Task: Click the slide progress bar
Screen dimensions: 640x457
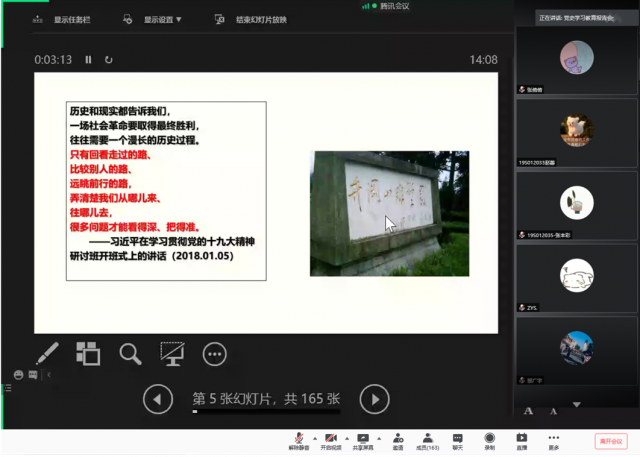Action: (x=265, y=412)
